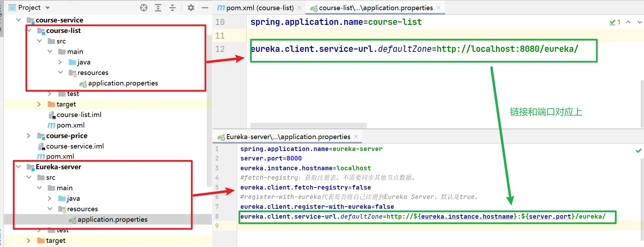Click the green checkmark in the Eureka-server editor
644x247 pixels.
[638, 151]
